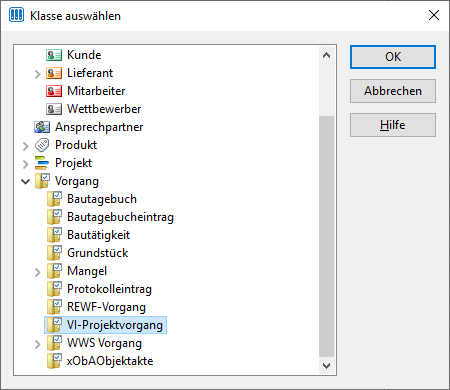The image size is (450, 390).
Task: Click the scrollbar up arrow
Action: coord(326,55)
